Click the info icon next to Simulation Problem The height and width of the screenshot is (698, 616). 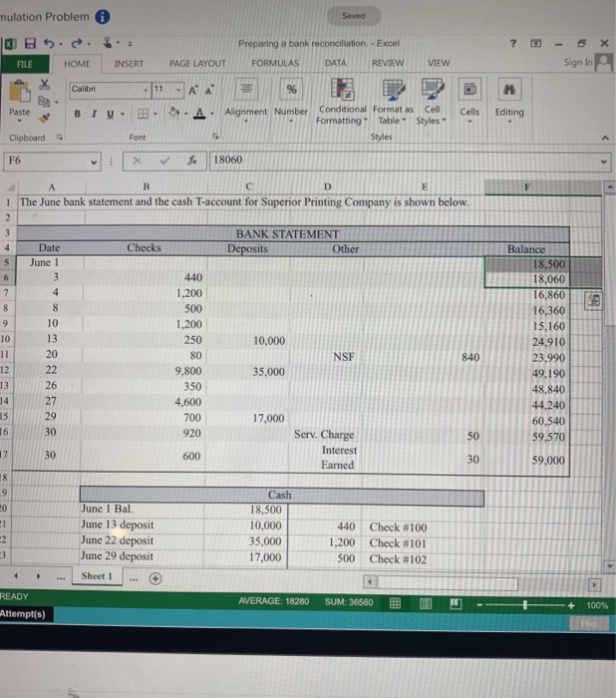click(x=103, y=17)
